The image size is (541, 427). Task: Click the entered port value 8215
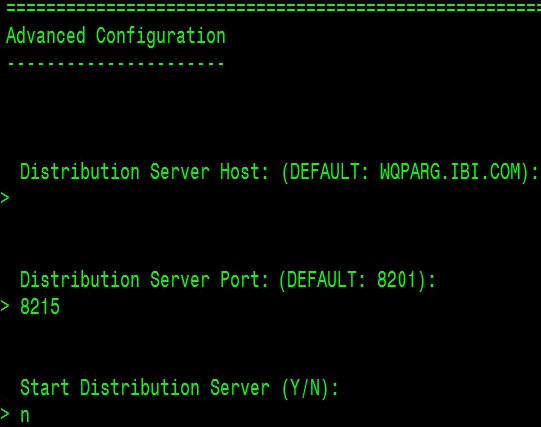40,306
